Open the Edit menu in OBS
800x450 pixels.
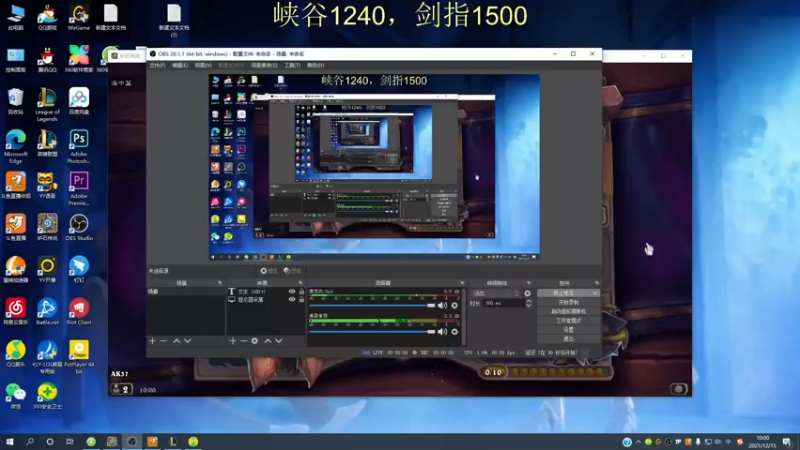pos(180,65)
